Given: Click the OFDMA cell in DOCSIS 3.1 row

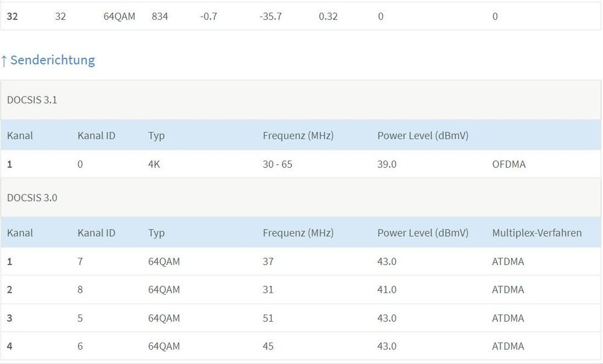Looking at the screenshot, I should tap(508, 164).
